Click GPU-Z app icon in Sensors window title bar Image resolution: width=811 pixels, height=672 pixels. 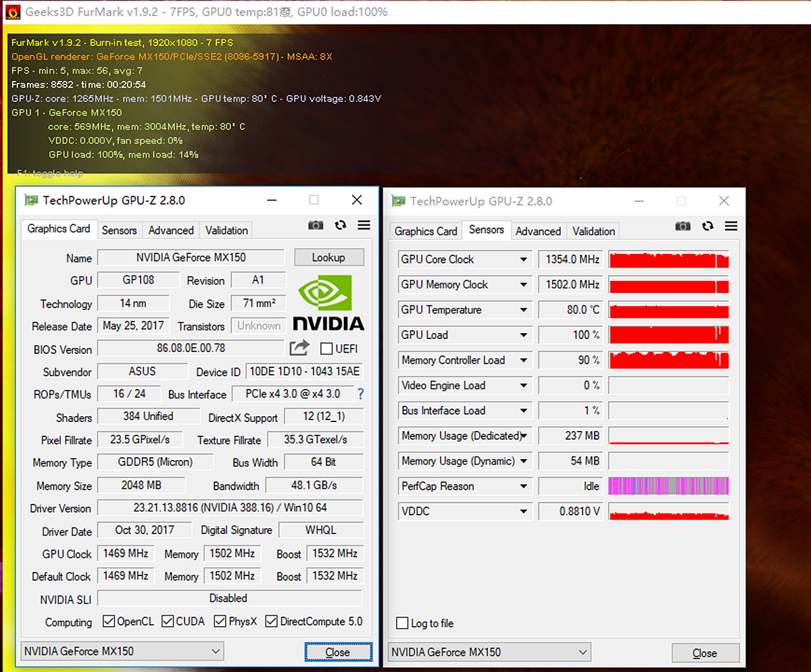point(398,201)
